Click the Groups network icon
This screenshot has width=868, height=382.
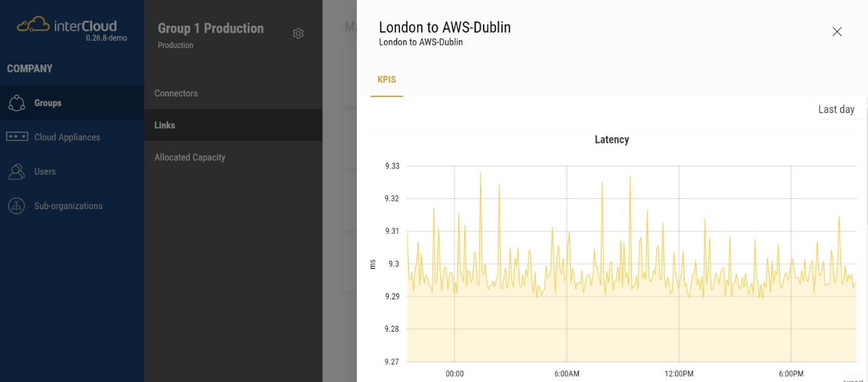pos(17,103)
